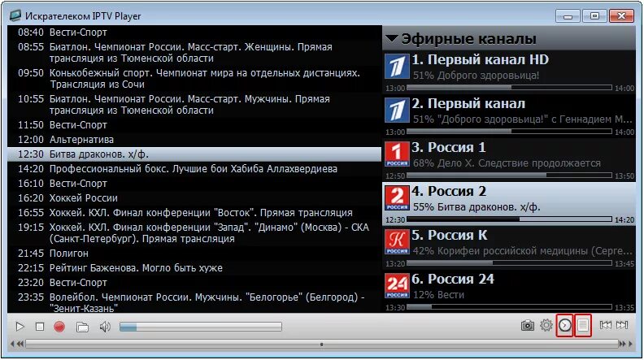This screenshot has width=644, height=360.
Task: Select channel 6. Россия 24
Action: point(509,292)
